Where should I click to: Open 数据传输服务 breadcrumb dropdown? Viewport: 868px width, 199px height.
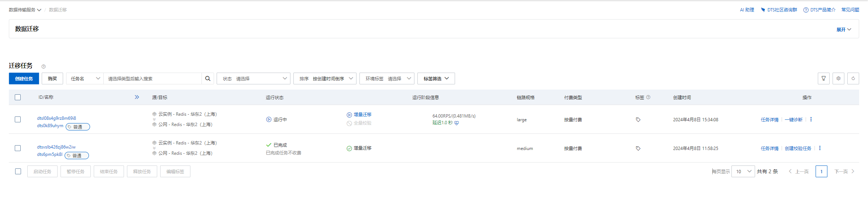point(25,10)
